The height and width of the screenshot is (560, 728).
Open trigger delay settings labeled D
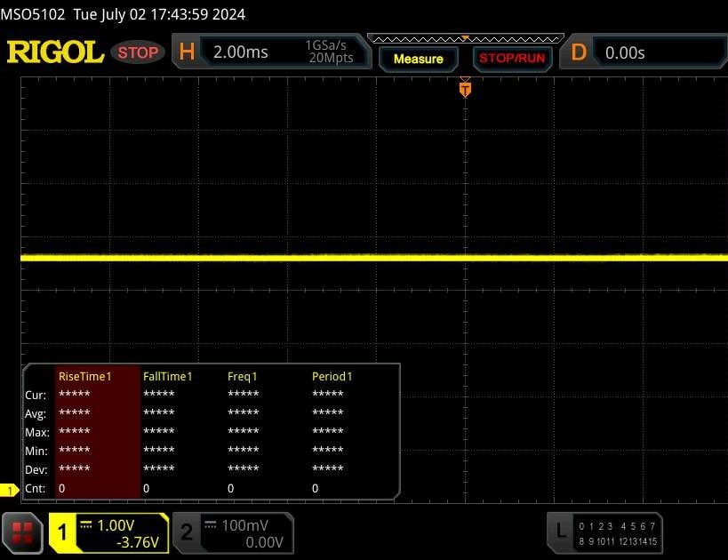[x=579, y=52]
